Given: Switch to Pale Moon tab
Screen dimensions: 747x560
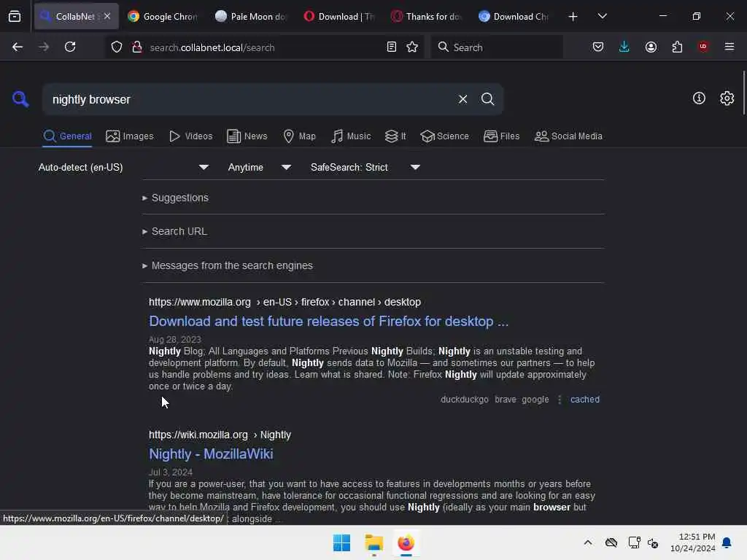Looking at the screenshot, I should coord(250,16).
